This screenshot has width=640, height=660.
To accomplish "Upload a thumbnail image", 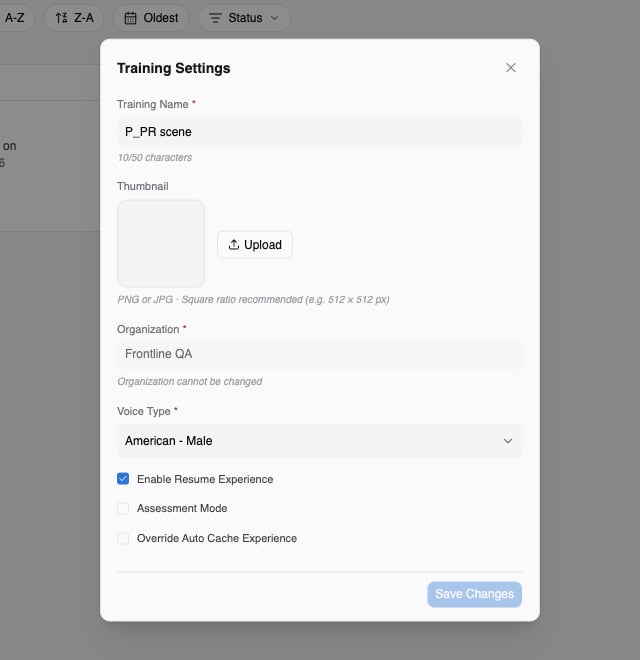I will 255,245.
